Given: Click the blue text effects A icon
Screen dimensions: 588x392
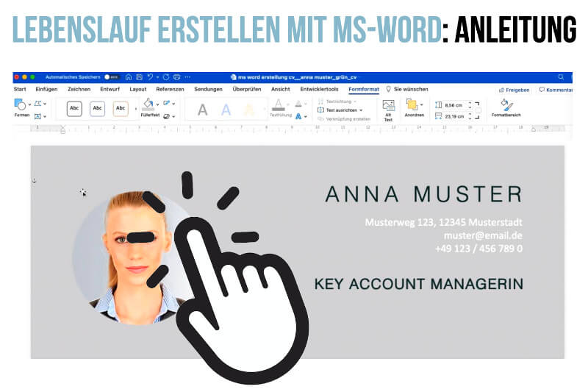Looking at the screenshot, I should click(x=298, y=116).
